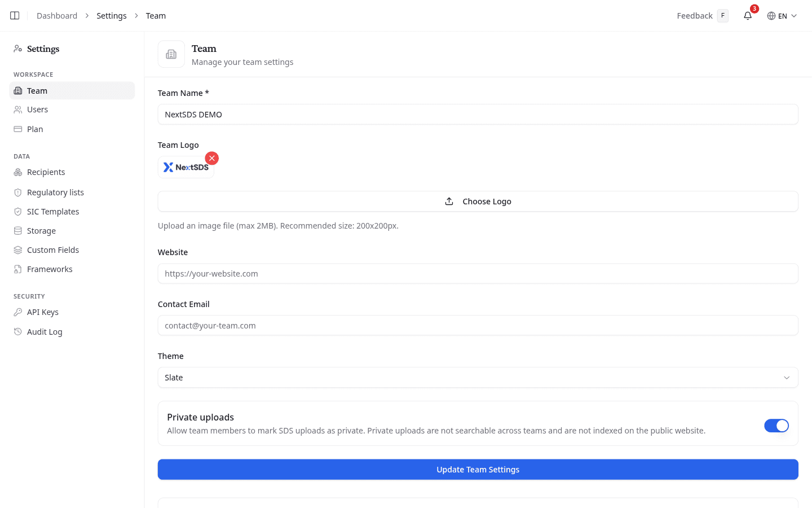This screenshot has width=812, height=508.
Task: Click the NextSDS logo thumbnail
Action: coord(186,167)
